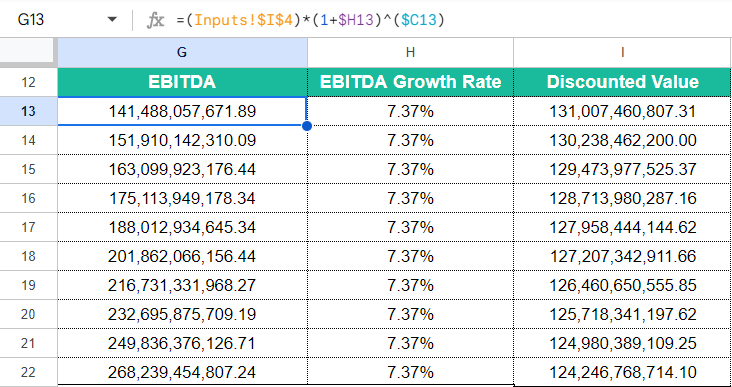Click inside the formula bar text
The width and height of the screenshot is (732, 387).
310,20
